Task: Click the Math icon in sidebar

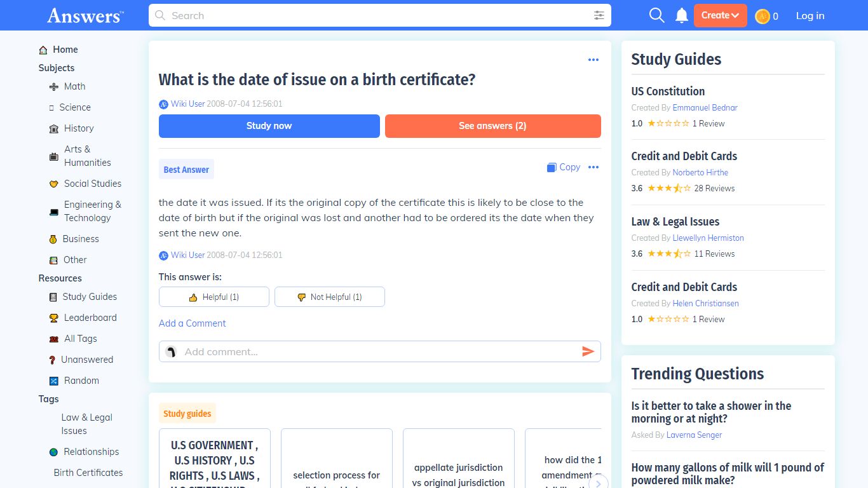Action: (54, 87)
